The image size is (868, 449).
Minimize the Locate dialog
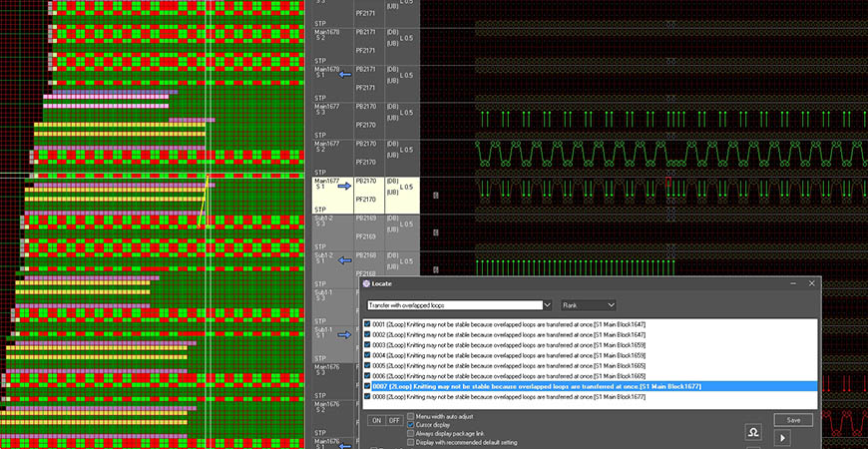pyautogui.click(x=793, y=283)
